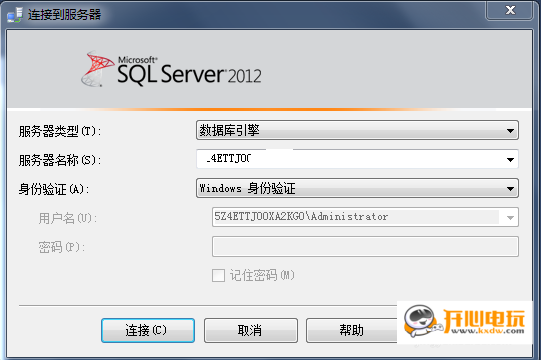This screenshot has width=541, height=360.
Task: Click the 记住密码(M) label text
Action: point(262,275)
